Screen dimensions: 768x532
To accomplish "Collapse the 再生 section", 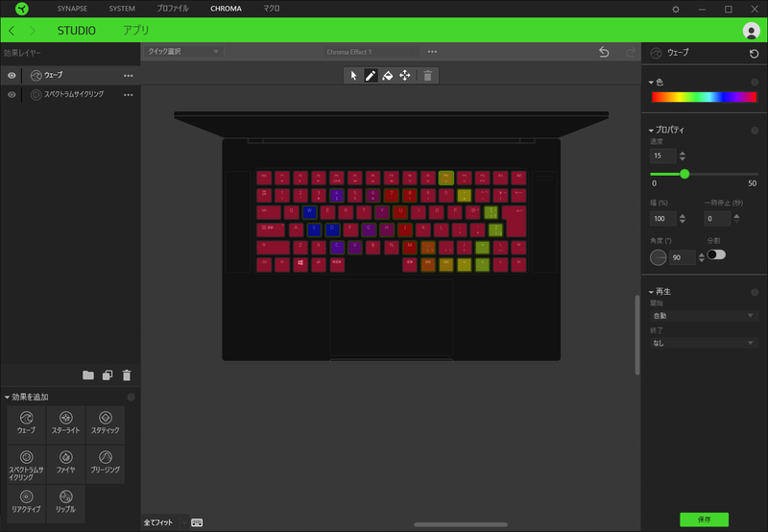I will pyautogui.click(x=651, y=292).
